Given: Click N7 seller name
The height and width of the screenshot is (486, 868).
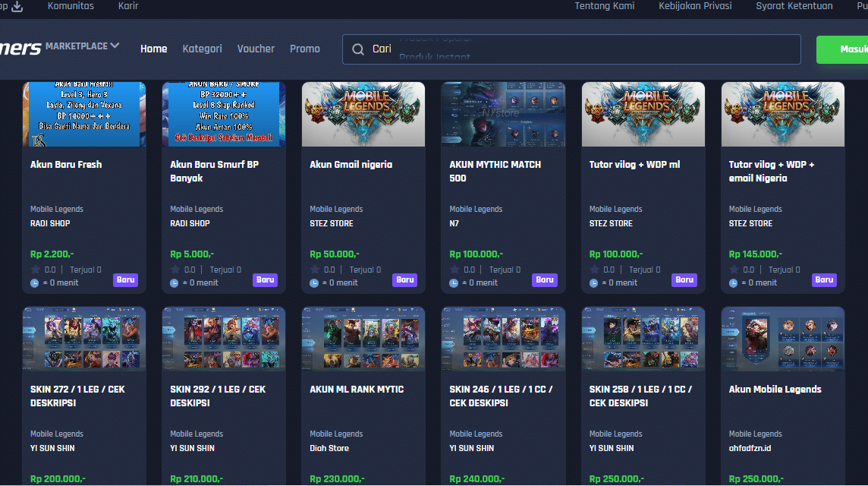Looking at the screenshot, I should 454,223.
